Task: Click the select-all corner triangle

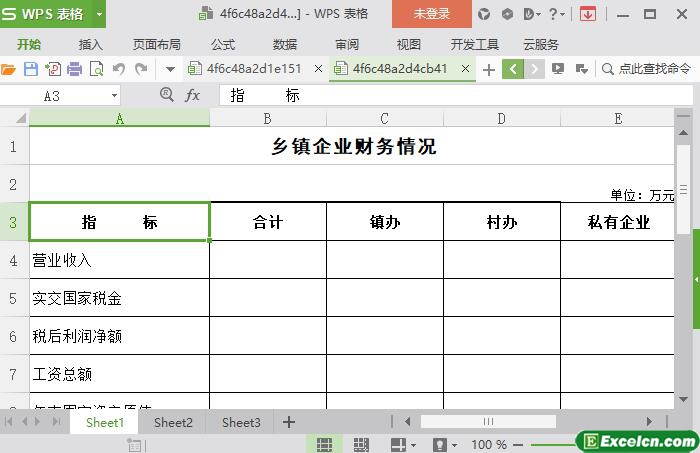Action: [21, 118]
